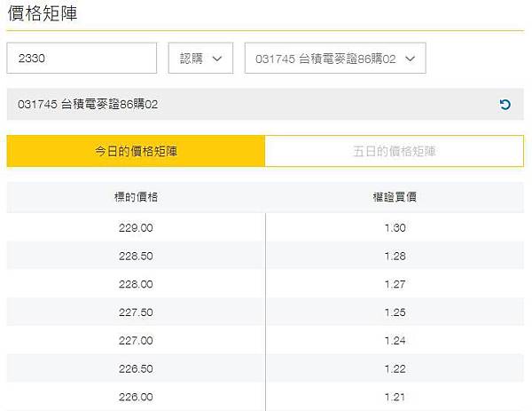Expand the 031745 台積電麥證86購02 warrant dropdown
The width and height of the screenshot is (532, 411).
(x=335, y=58)
